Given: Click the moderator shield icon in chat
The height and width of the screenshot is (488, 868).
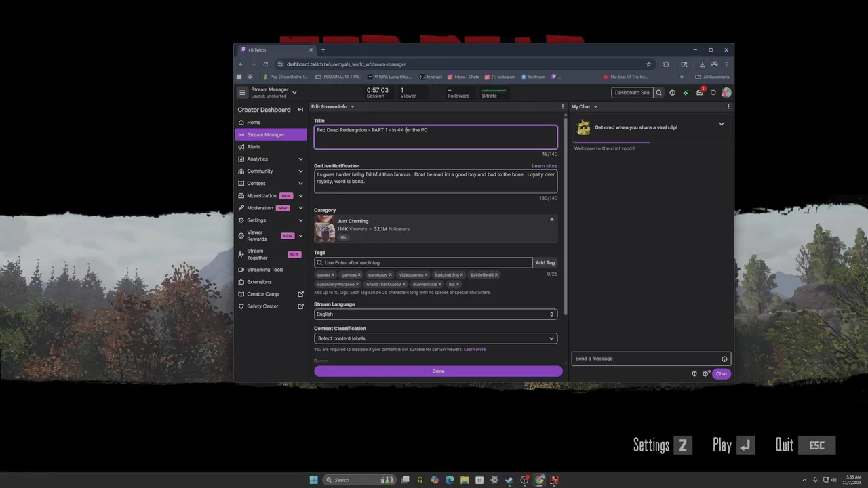Looking at the screenshot, I should click(694, 374).
